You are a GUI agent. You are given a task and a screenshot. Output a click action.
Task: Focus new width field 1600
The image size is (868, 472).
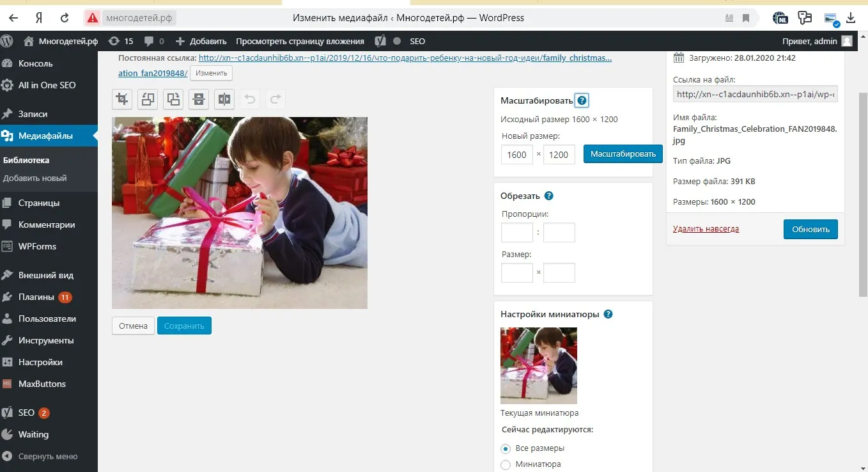click(x=517, y=154)
